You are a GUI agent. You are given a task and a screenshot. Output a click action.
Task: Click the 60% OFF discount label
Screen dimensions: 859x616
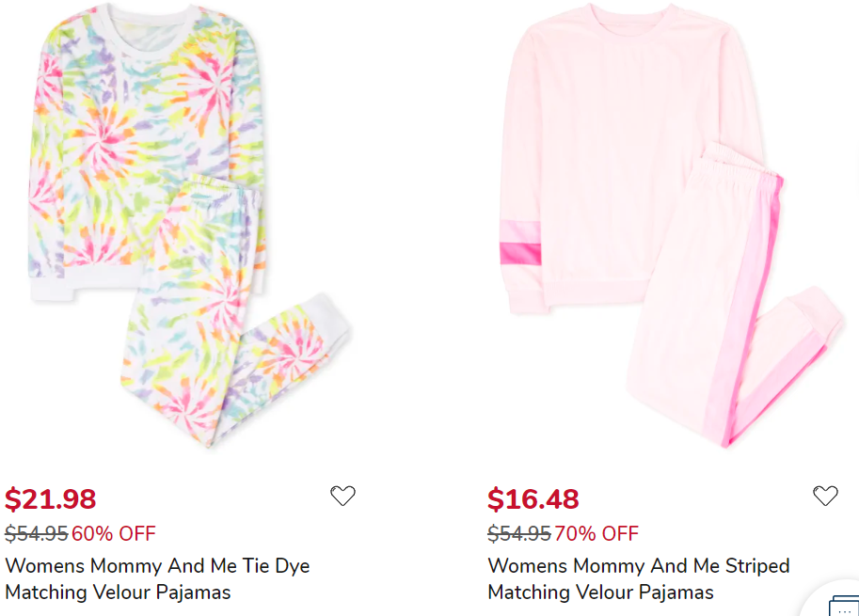(x=114, y=534)
